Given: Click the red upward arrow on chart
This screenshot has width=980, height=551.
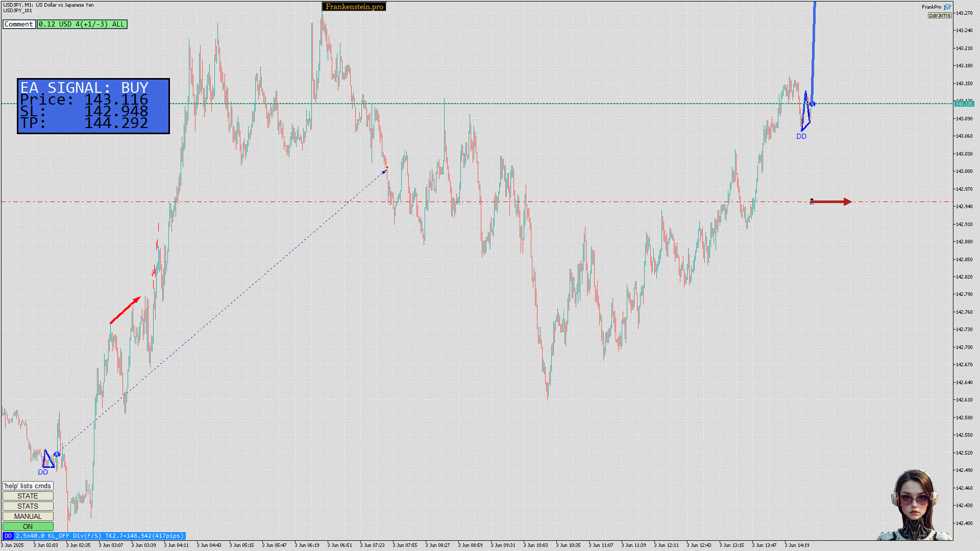Looking at the screenshot, I should [x=125, y=310].
